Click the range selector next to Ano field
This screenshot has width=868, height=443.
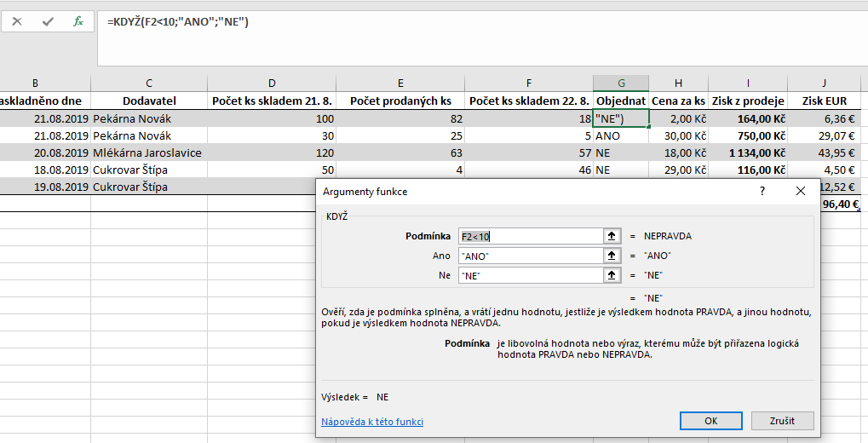tap(611, 256)
